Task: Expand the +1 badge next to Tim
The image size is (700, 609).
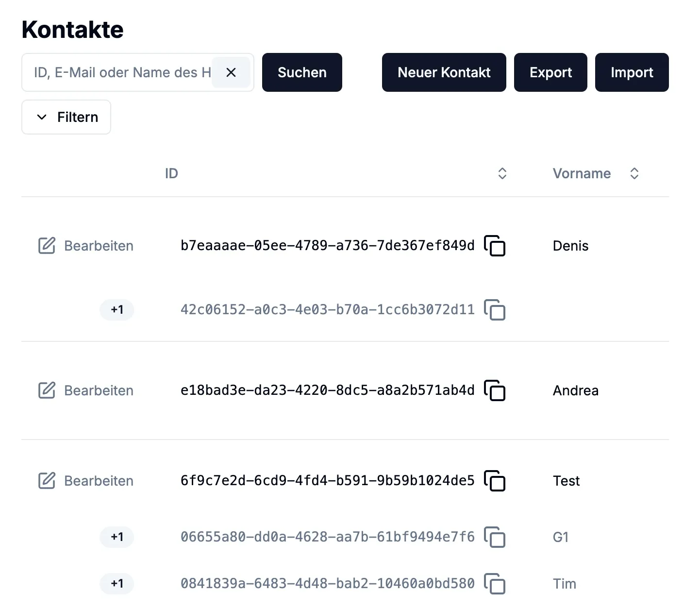Action: (117, 584)
